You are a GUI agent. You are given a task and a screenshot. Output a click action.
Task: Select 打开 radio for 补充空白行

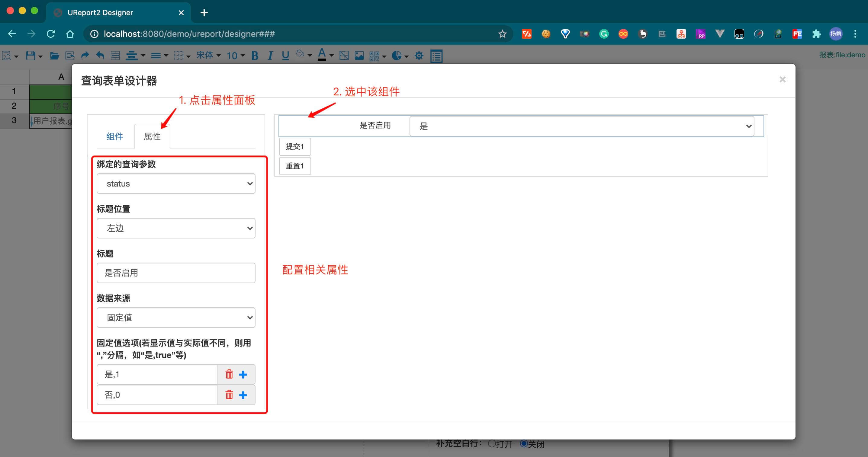[x=492, y=444]
